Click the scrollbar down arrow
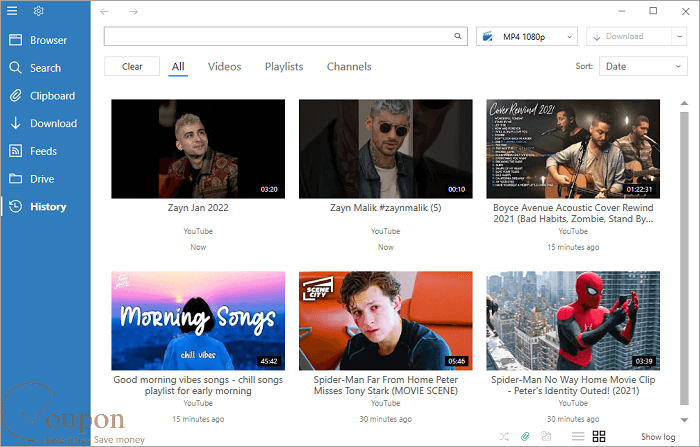 point(684,420)
